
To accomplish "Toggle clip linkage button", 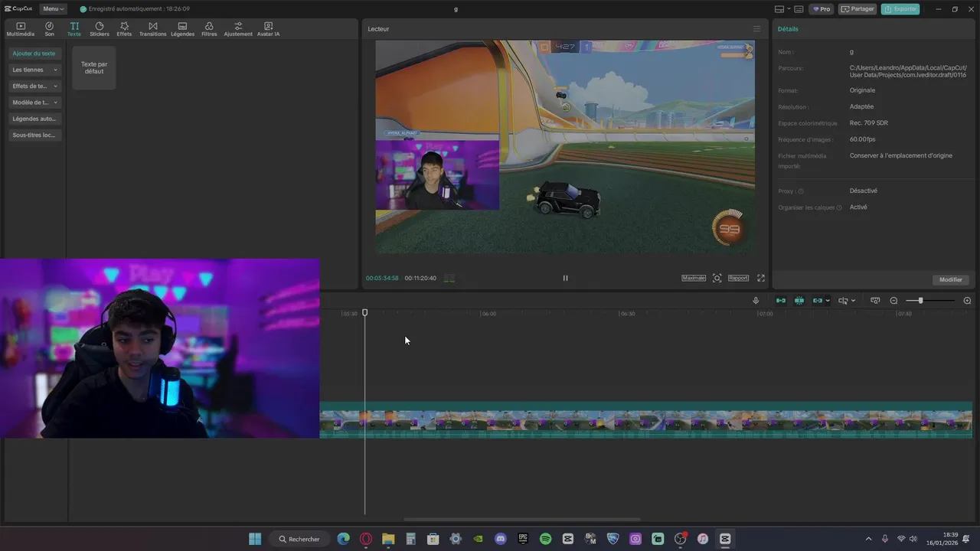I will pos(817,301).
